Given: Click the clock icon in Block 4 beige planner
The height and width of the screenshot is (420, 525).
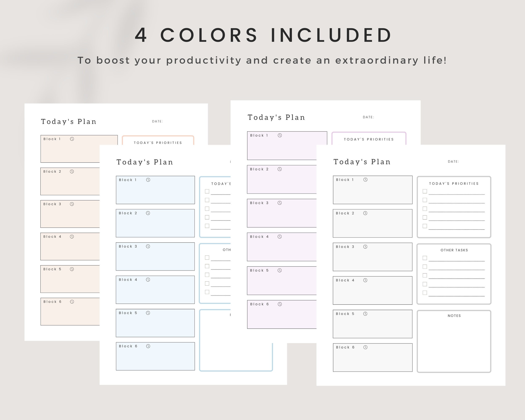Looking at the screenshot, I should (72, 236).
